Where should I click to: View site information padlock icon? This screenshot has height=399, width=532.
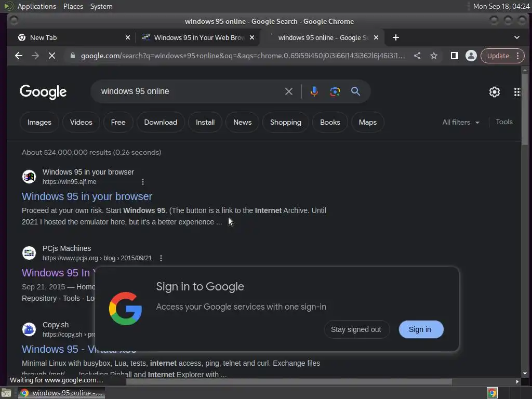(72, 56)
